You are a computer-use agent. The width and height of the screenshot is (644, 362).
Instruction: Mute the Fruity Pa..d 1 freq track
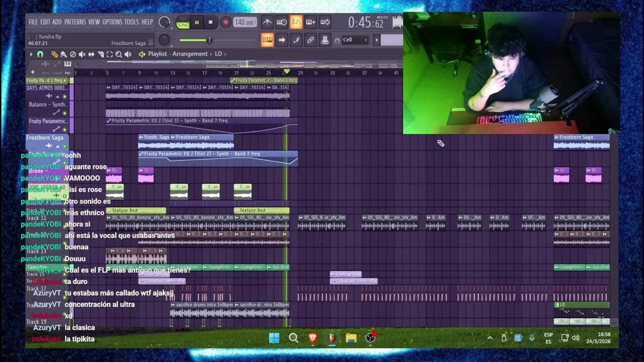tap(64, 80)
